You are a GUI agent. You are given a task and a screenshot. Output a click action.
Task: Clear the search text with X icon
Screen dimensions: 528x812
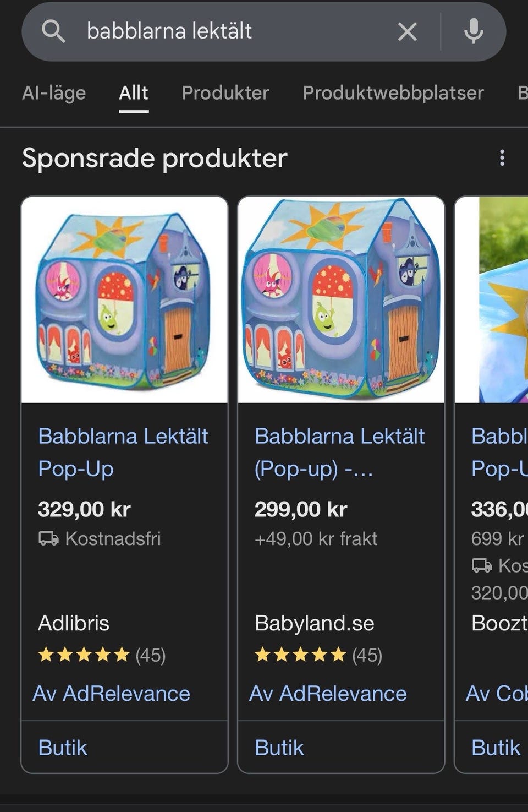click(407, 31)
